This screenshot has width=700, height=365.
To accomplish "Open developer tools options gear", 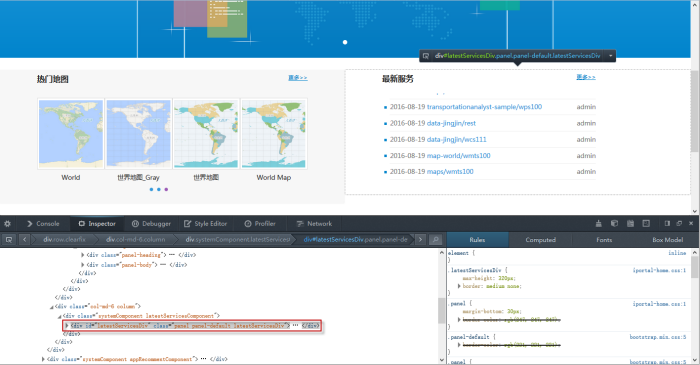I will (7, 224).
